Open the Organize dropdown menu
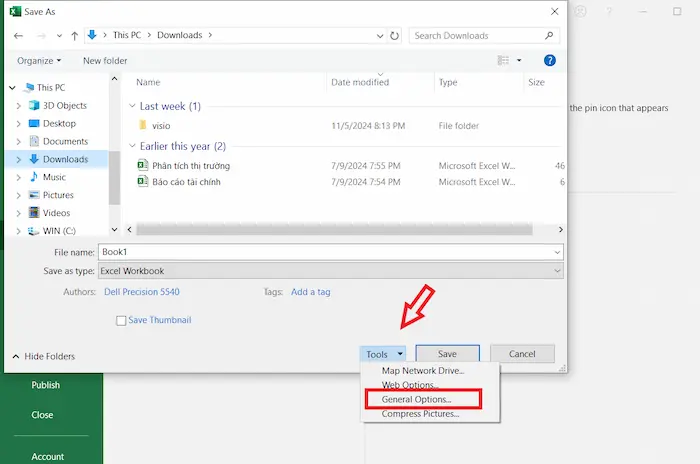The image size is (700, 464). 39,61
